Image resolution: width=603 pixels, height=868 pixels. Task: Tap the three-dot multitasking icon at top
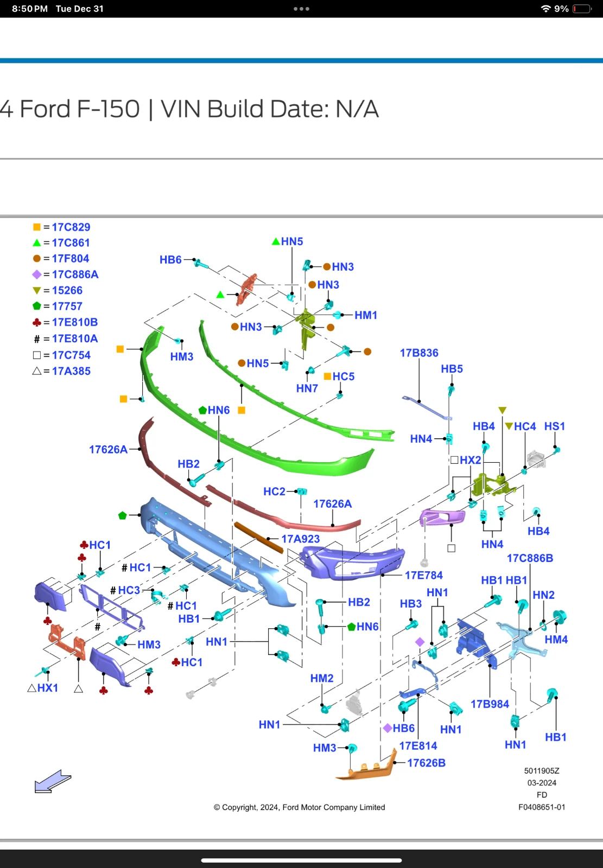point(301,9)
